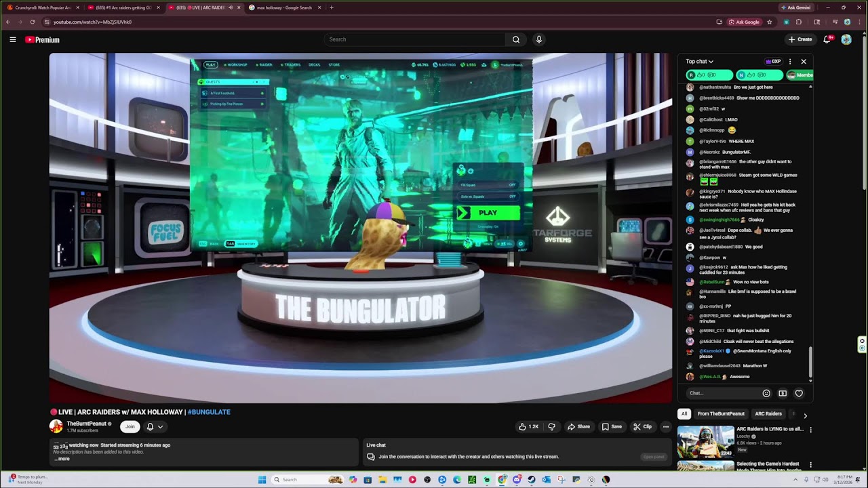Bookmark this page with the star
This screenshot has height=488, width=868.
[x=769, y=22]
